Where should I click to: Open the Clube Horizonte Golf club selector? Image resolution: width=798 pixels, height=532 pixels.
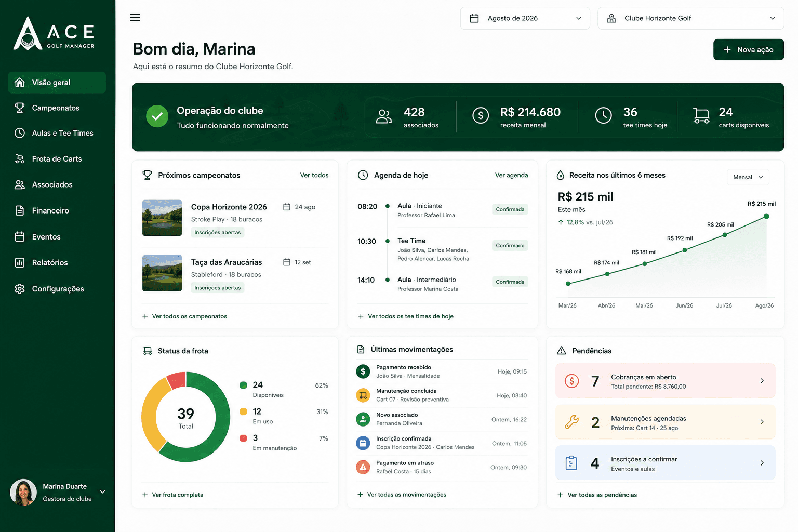tap(691, 18)
